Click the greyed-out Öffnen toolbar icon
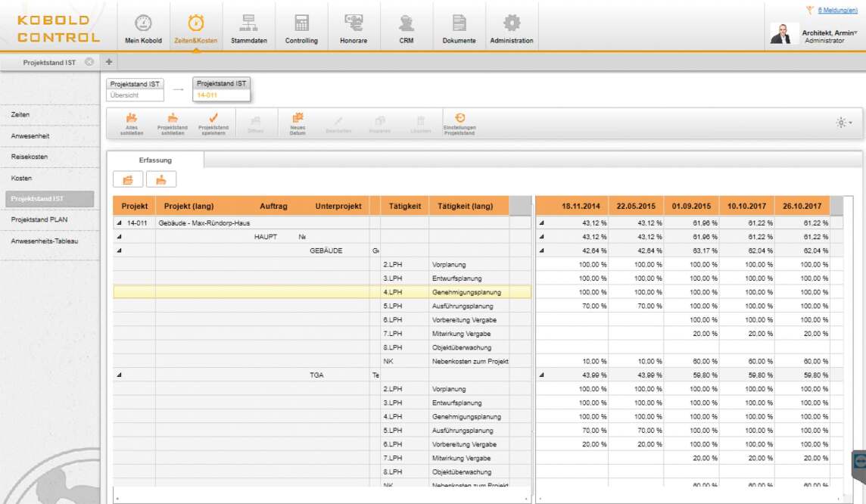 [x=255, y=120]
